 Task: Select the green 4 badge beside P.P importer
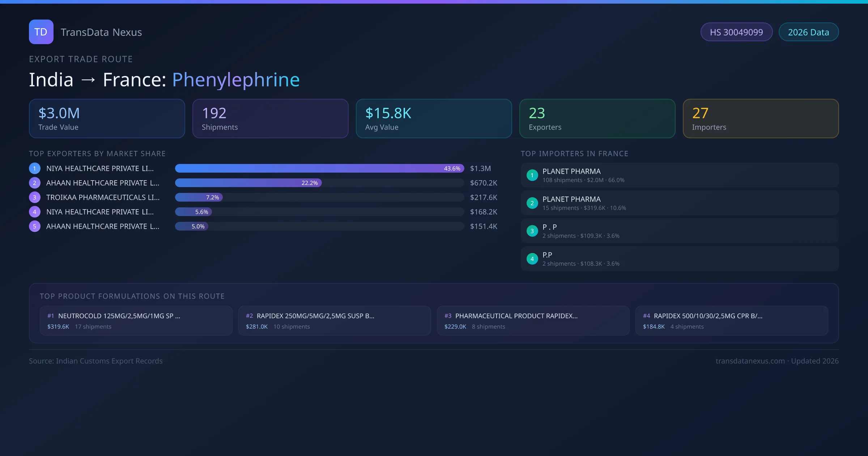pyautogui.click(x=532, y=258)
